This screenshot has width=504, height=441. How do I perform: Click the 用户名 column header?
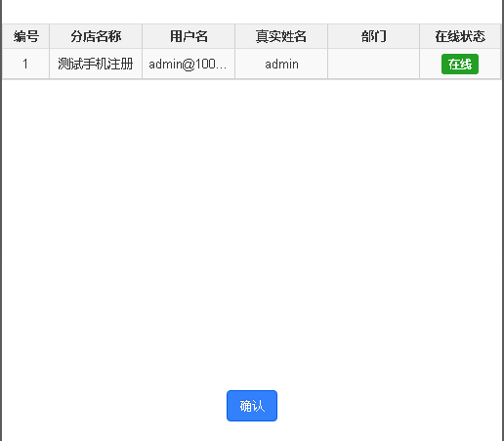(x=189, y=36)
